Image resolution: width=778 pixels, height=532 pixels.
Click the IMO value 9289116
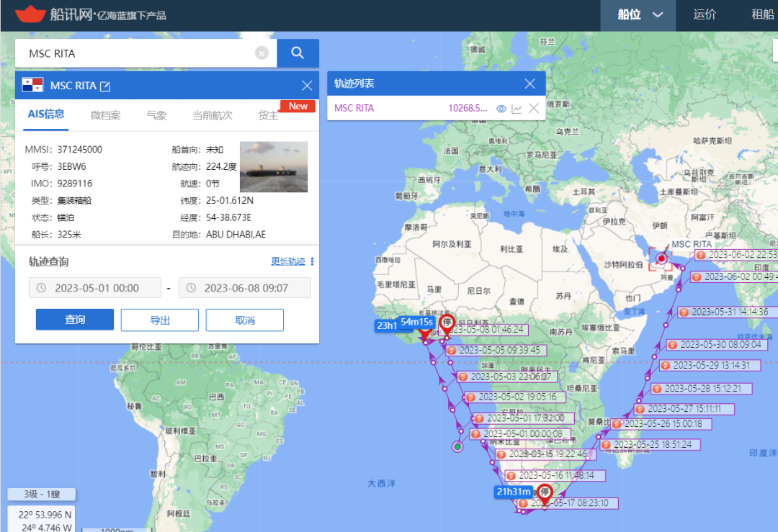click(x=74, y=184)
